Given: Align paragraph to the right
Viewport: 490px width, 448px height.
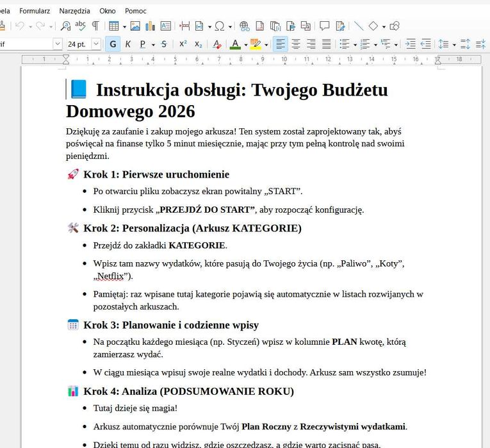Looking at the screenshot, I should 311,44.
